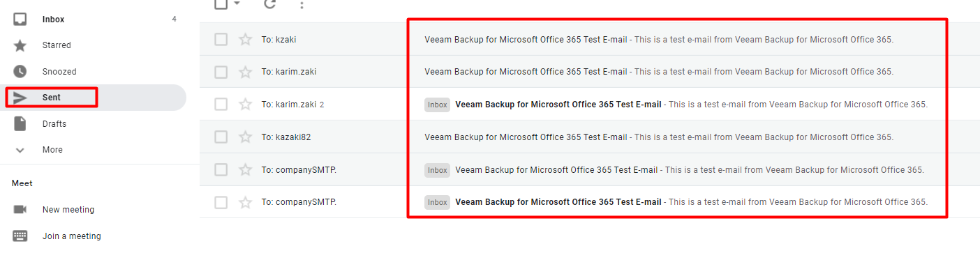Star the last companySMTP email
Screen dimensions: 980x253
coord(245,202)
